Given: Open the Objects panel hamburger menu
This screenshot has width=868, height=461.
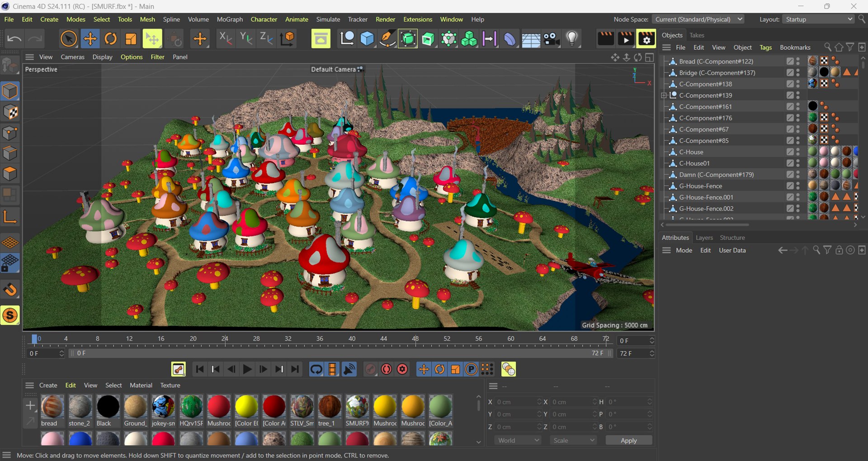Looking at the screenshot, I should (x=666, y=48).
